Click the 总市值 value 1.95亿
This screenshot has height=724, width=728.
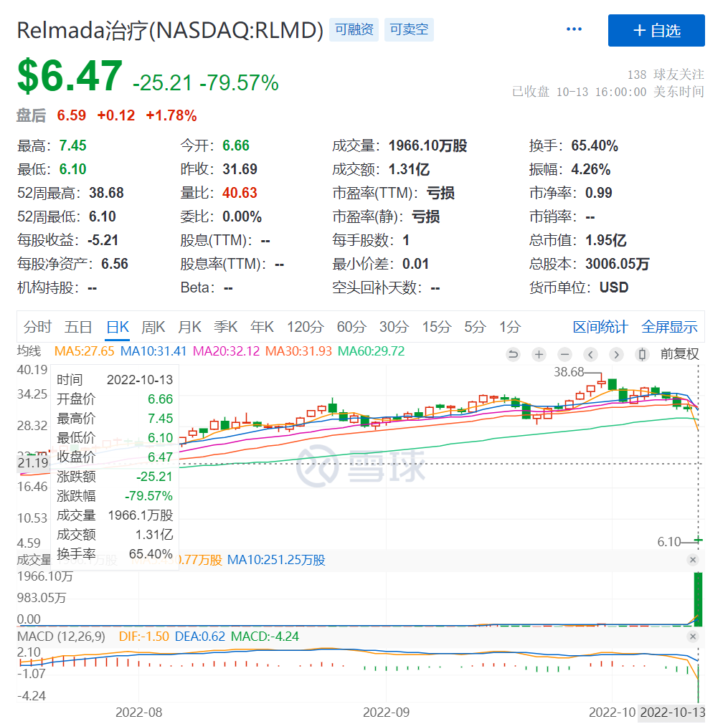[x=605, y=240]
